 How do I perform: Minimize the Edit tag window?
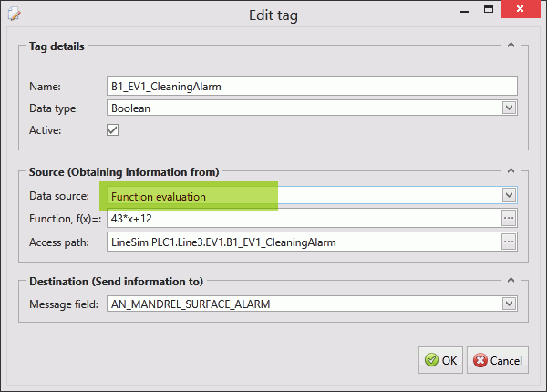[464, 10]
